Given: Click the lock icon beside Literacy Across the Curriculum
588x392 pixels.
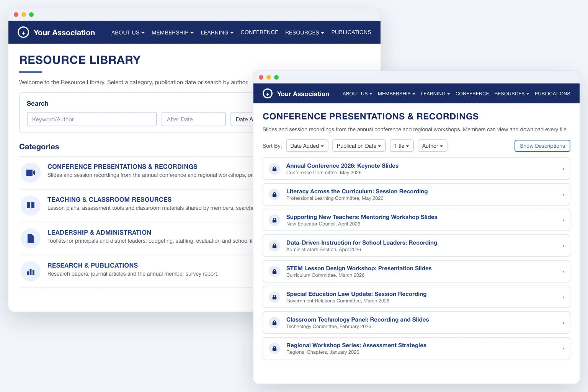Looking at the screenshot, I should tap(274, 194).
